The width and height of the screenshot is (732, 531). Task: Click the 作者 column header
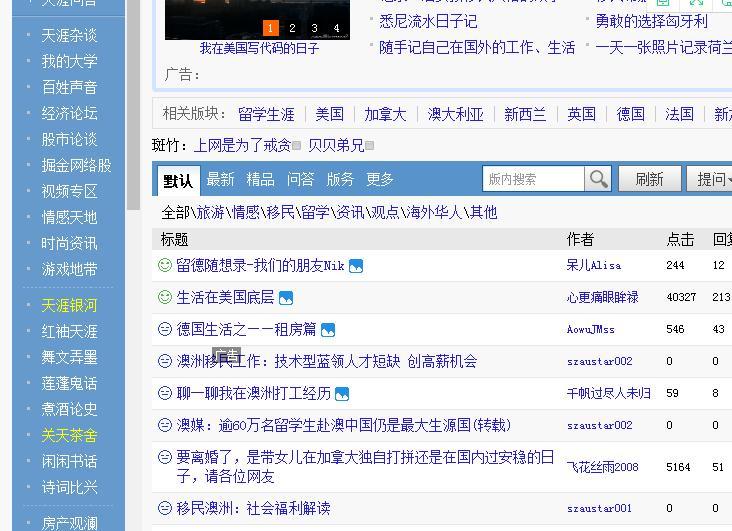[580, 239]
